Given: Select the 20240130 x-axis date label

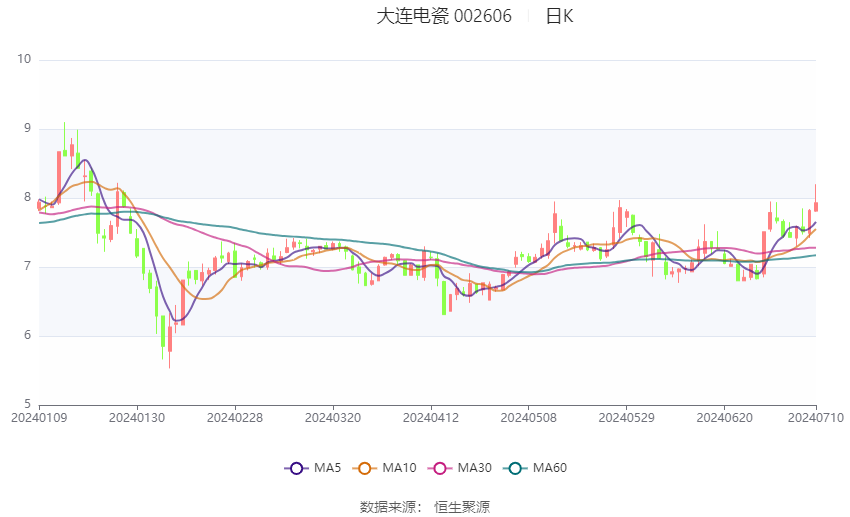Looking at the screenshot, I should coord(137,418).
